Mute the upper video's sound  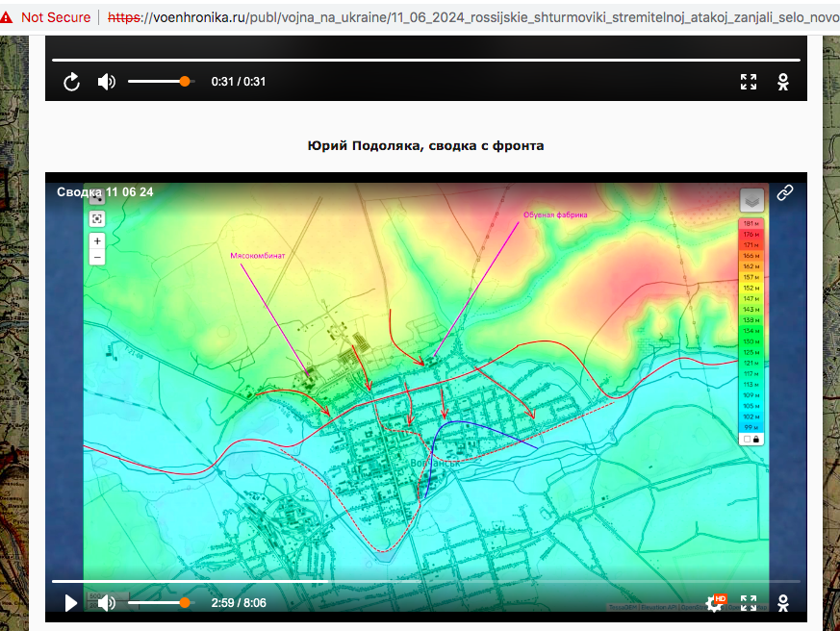coord(107,82)
